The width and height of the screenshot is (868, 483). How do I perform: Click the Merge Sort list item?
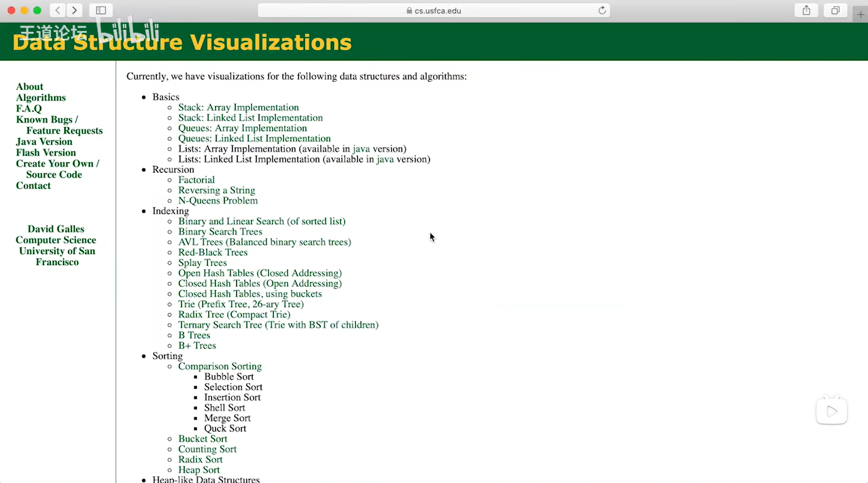pos(227,419)
